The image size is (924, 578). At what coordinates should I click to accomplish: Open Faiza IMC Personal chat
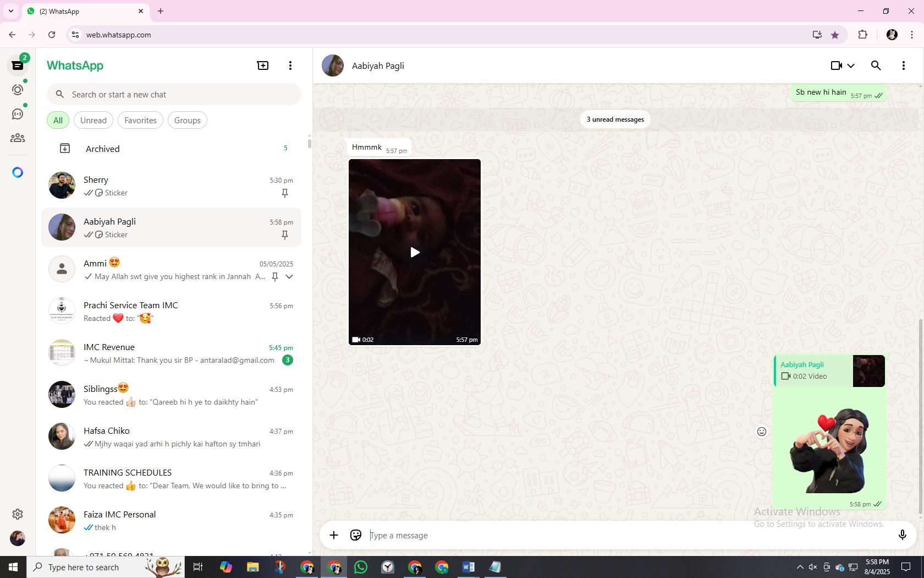point(172,521)
